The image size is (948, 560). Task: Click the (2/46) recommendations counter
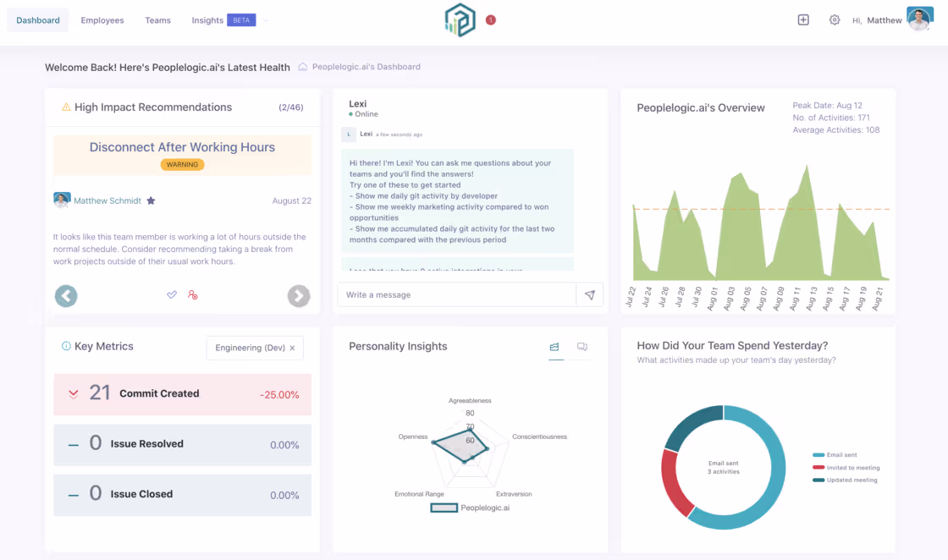291,107
